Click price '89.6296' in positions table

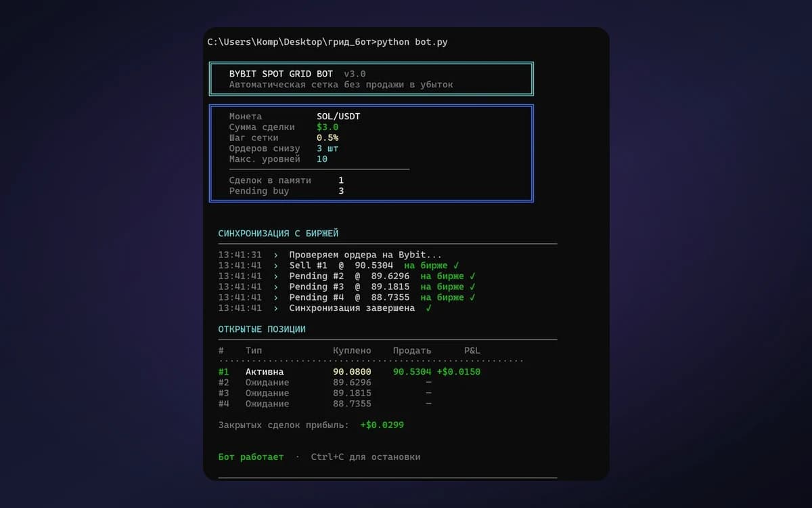(x=352, y=383)
